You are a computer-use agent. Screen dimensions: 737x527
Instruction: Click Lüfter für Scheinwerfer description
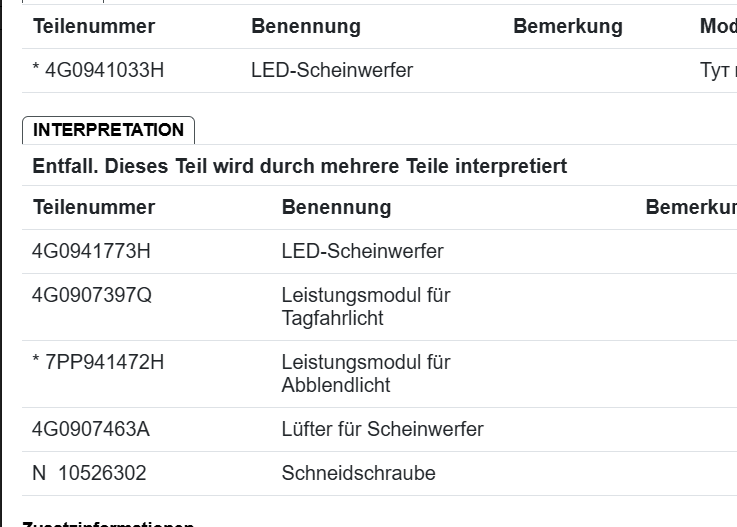(x=383, y=429)
